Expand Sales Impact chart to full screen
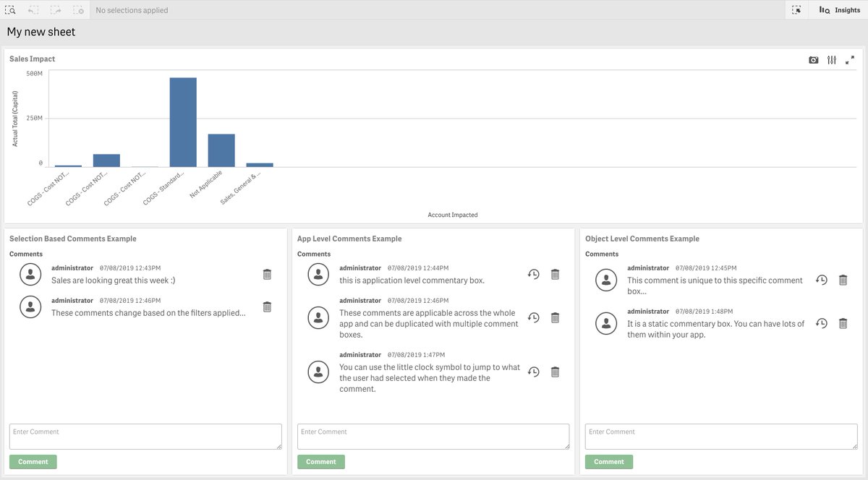This screenshot has height=480, width=868. coord(850,60)
